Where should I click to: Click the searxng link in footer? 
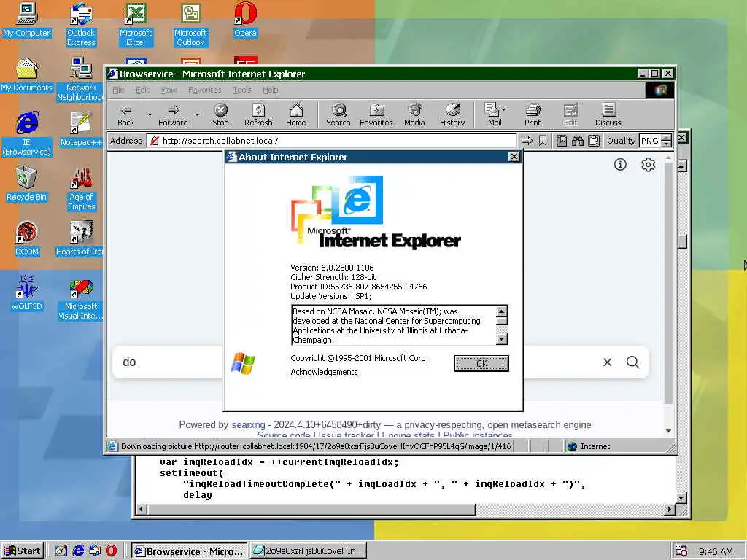pyautogui.click(x=248, y=425)
